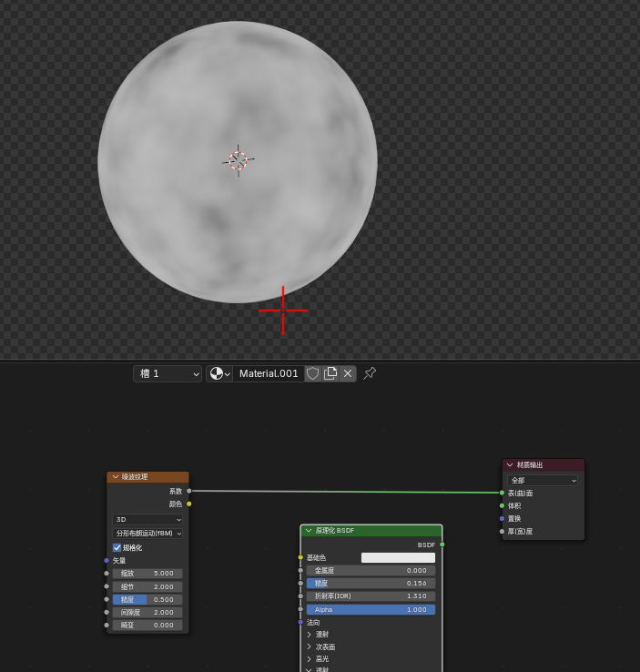
Task: Open the material output target dropdown
Action: pos(543,481)
